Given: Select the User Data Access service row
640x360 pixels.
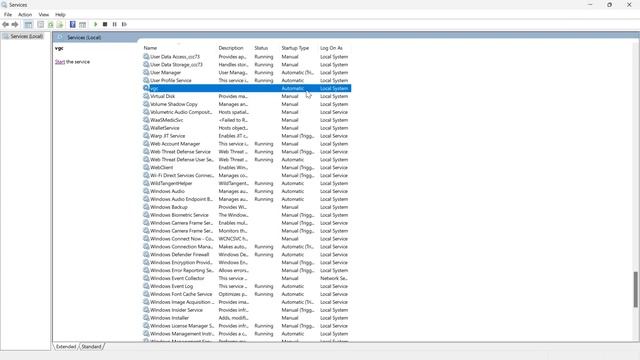Looking at the screenshot, I should point(247,57).
